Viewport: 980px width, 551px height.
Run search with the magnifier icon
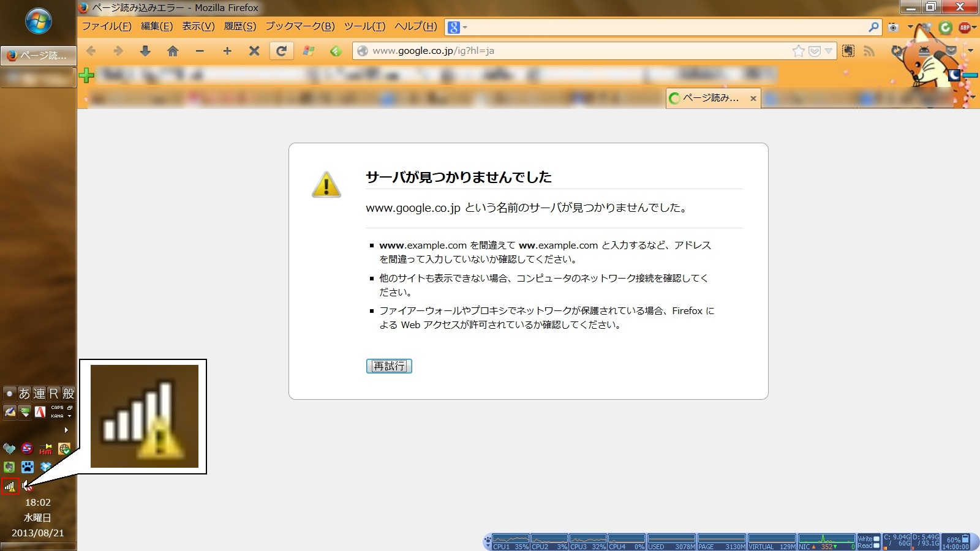(873, 27)
